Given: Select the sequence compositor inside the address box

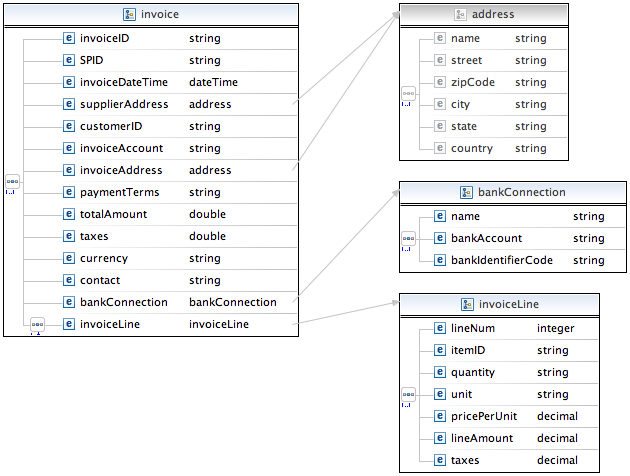Looking at the screenshot, I should [408, 94].
